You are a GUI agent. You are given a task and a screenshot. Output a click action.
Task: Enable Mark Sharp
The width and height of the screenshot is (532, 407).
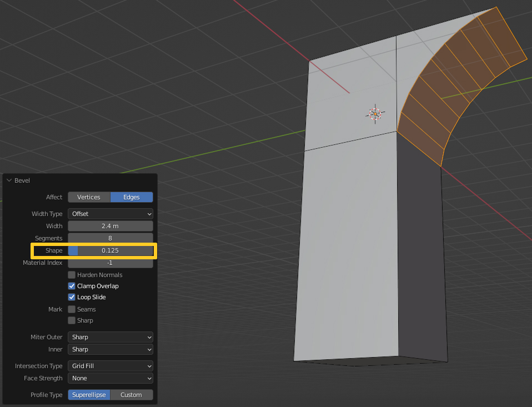(71, 320)
